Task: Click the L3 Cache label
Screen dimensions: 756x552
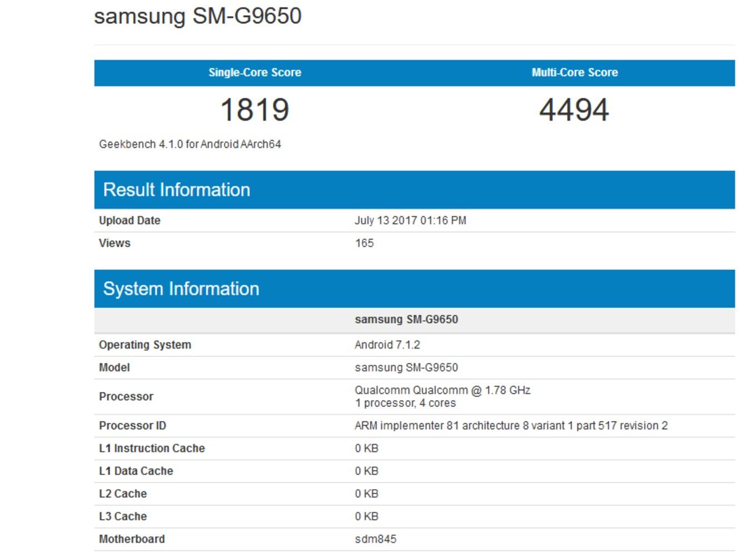Action: pos(123,516)
